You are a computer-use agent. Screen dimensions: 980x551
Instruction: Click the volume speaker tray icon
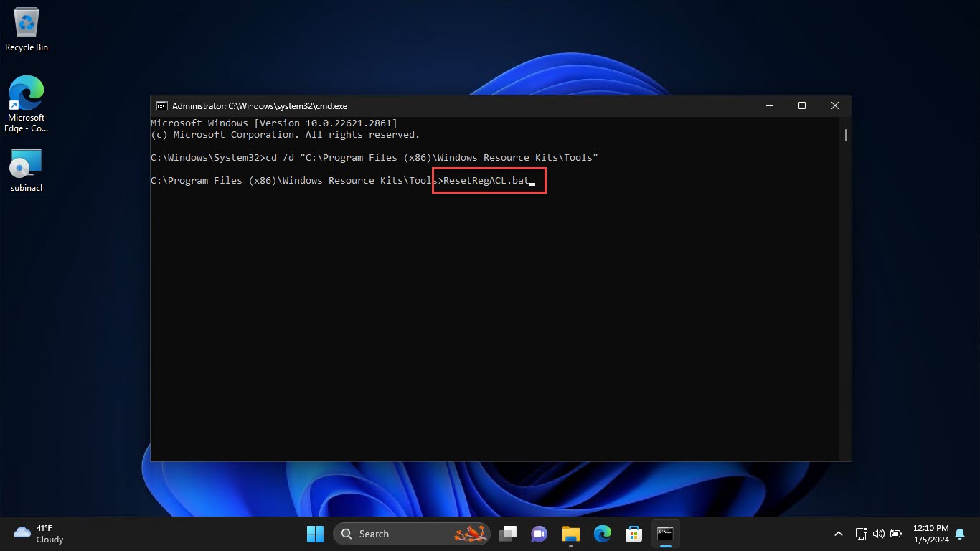point(879,534)
